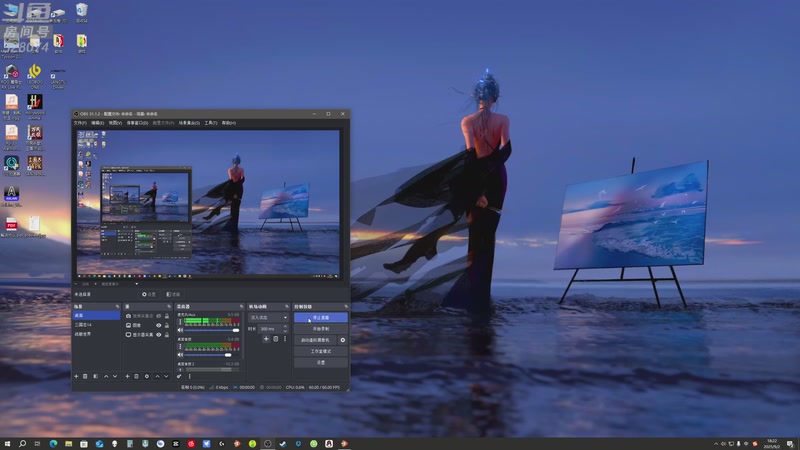Open the Windows Start menu
Screen dimensions: 800x450
coord(7,444)
